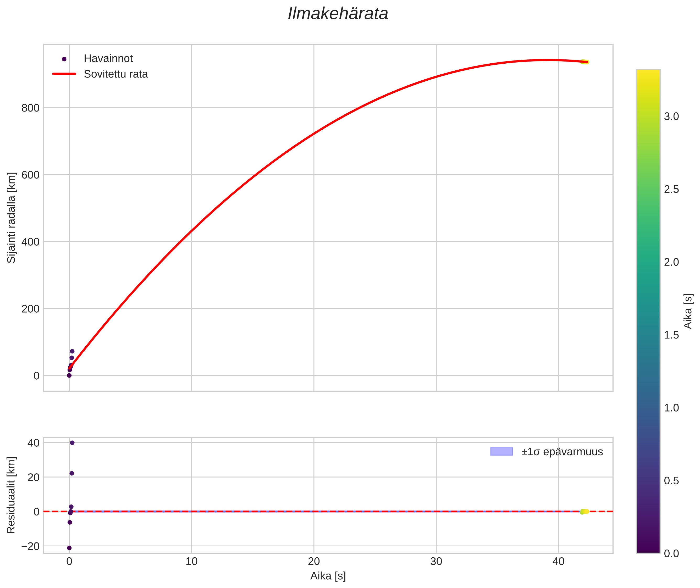Click the 'Aika [s]' colorbar label

click(x=688, y=311)
